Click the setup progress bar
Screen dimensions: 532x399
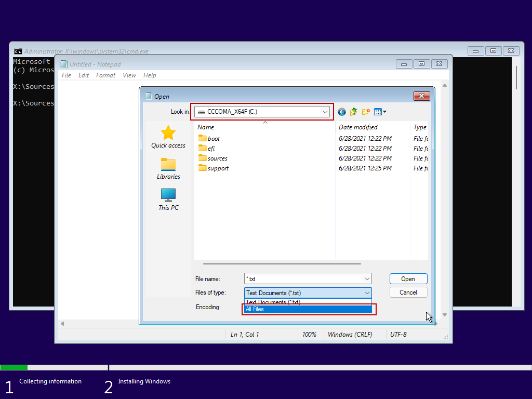pyautogui.click(x=266, y=367)
